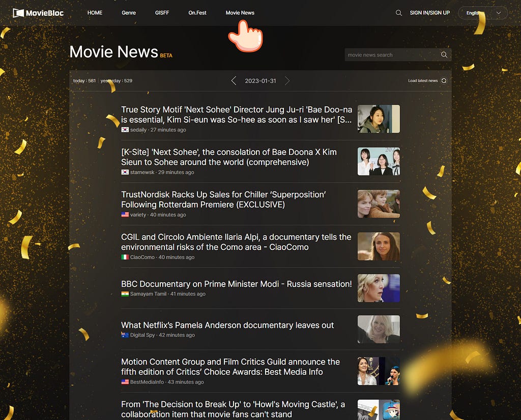Open the HOME menu item
521x420 pixels.
point(95,13)
